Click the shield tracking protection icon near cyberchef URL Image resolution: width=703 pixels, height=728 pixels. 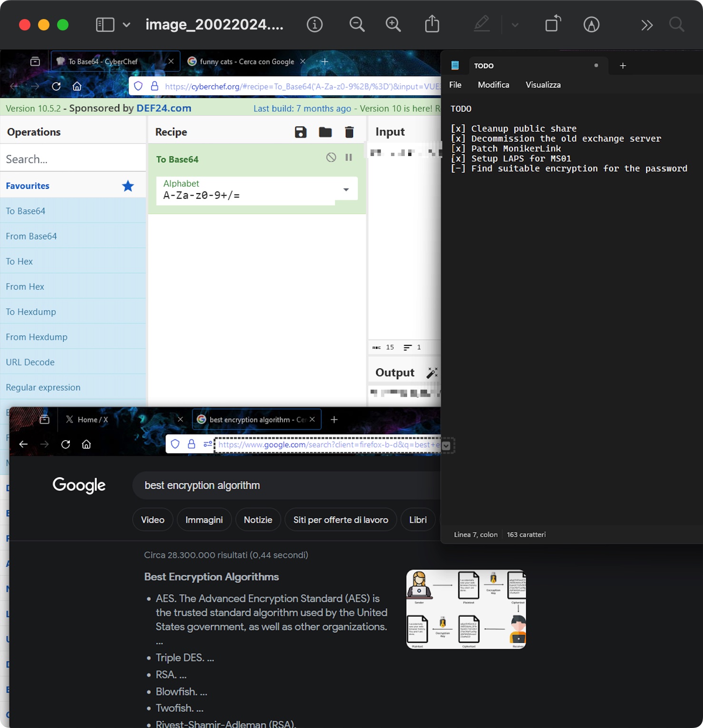138,86
